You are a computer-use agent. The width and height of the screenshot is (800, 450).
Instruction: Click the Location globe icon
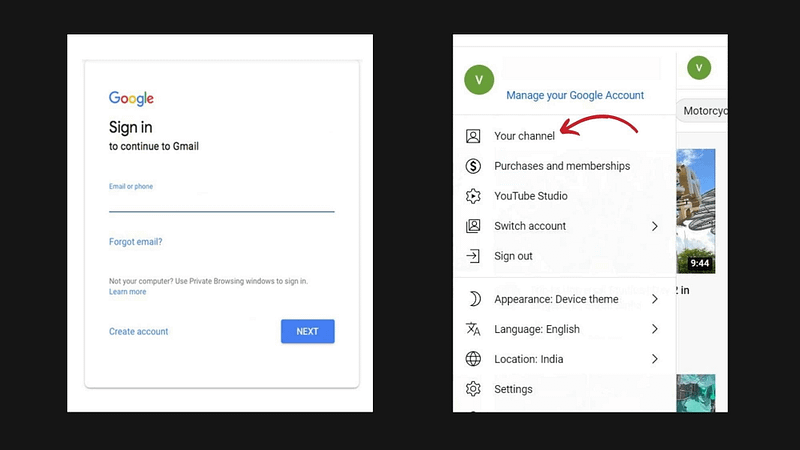(473, 359)
